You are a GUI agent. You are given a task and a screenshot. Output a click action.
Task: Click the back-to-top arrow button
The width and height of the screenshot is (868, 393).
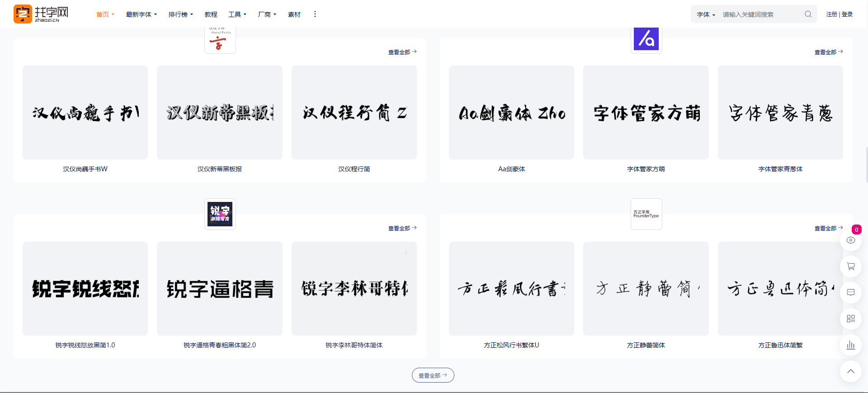tap(851, 371)
